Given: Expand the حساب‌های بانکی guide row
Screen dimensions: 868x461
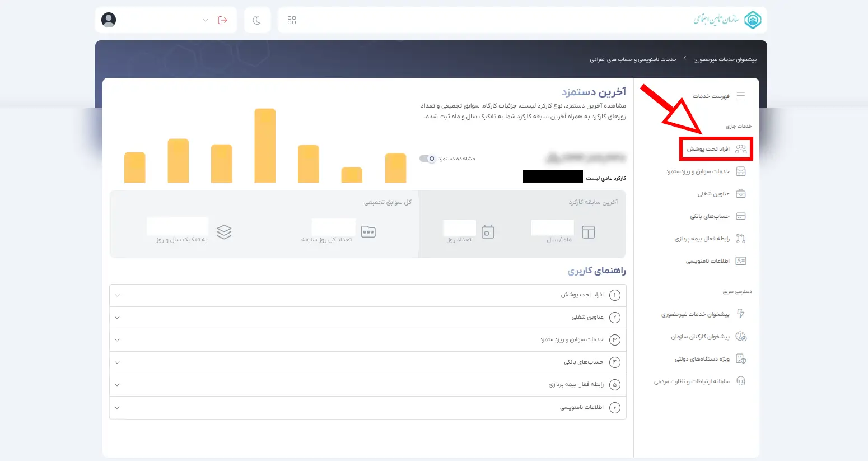Looking at the screenshot, I should click(368, 362).
